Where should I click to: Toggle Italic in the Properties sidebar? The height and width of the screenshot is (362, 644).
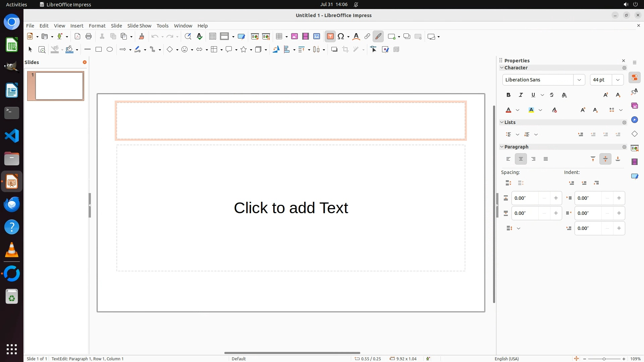tap(521, 95)
